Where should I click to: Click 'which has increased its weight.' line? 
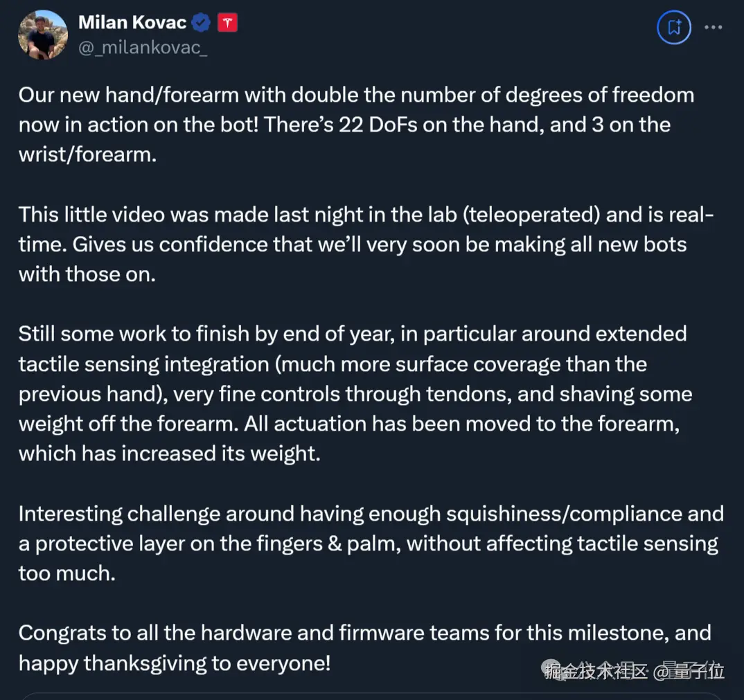click(x=169, y=453)
